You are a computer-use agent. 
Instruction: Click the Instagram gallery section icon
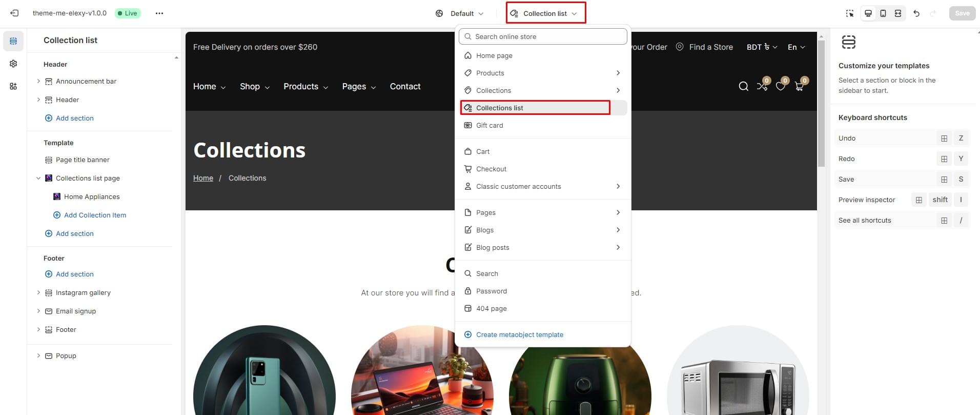coord(49,293)
